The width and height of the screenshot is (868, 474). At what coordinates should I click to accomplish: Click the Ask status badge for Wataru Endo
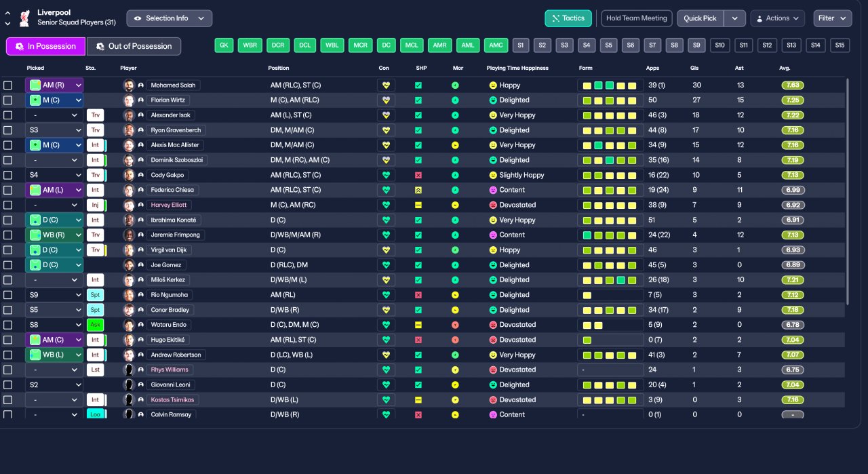pos(96,325)
